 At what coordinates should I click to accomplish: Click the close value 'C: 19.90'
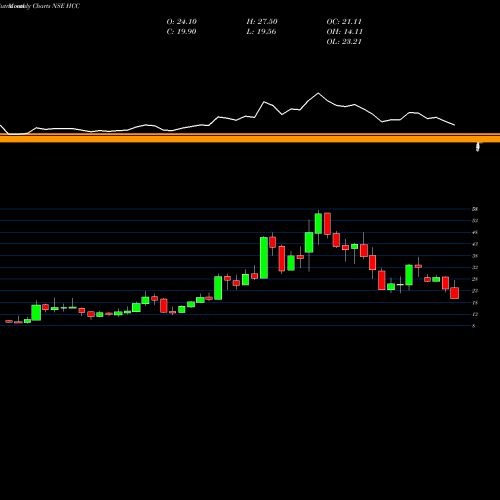181,32
